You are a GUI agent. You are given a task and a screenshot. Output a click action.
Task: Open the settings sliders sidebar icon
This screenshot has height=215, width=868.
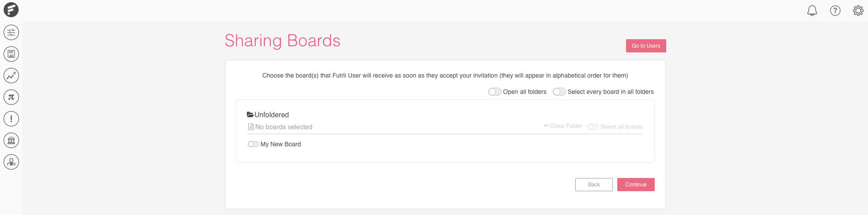coord(11,32)
